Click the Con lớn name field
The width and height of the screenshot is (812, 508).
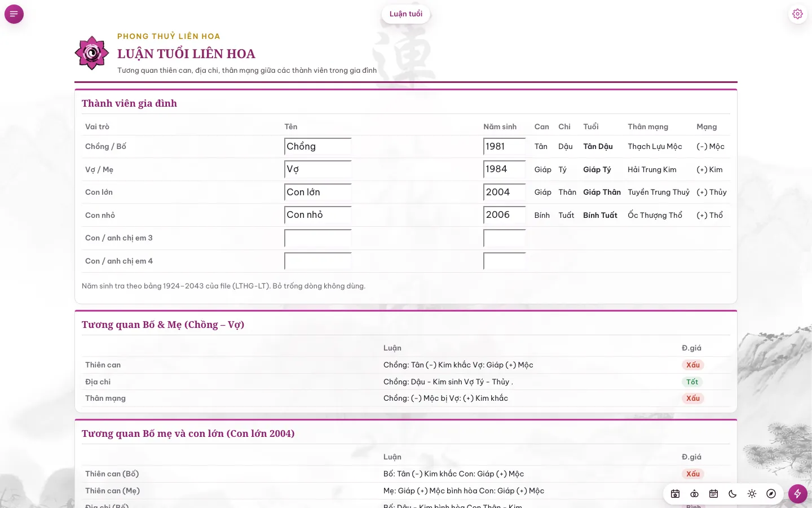[318, 192]
